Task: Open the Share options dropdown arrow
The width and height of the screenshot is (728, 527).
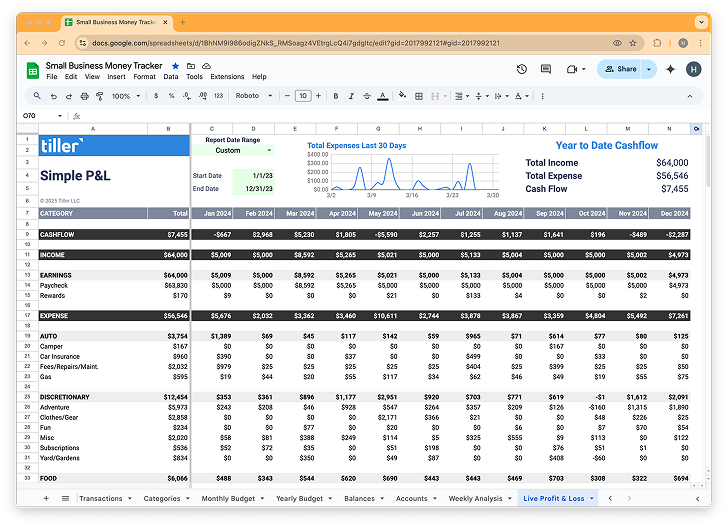Action: 649,69
